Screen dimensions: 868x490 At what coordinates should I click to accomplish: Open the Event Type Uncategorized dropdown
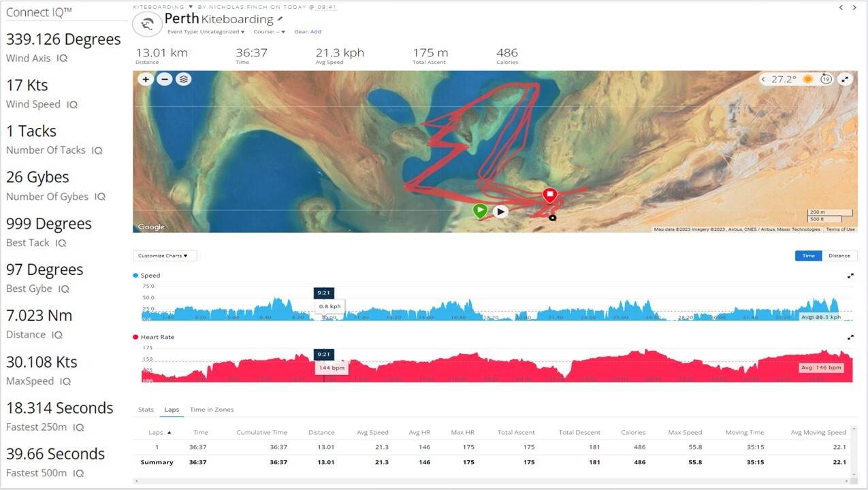coord(206,32)
